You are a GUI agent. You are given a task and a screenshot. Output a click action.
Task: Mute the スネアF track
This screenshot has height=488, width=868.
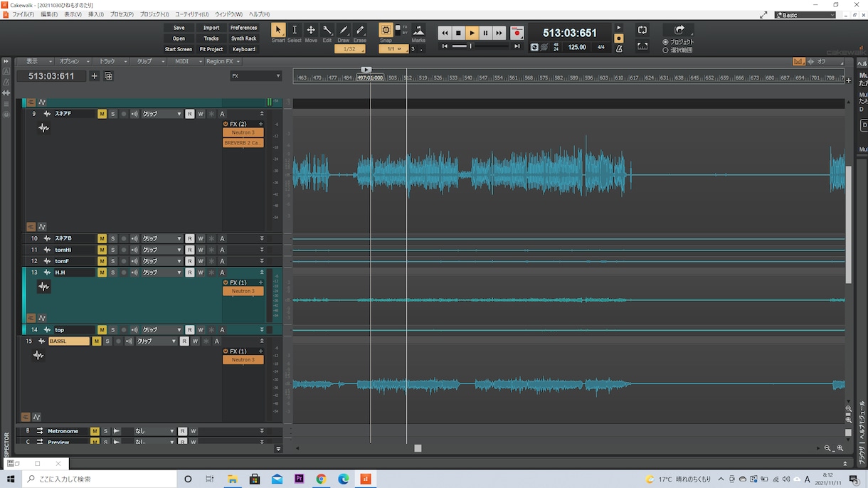tap(102, 114)
